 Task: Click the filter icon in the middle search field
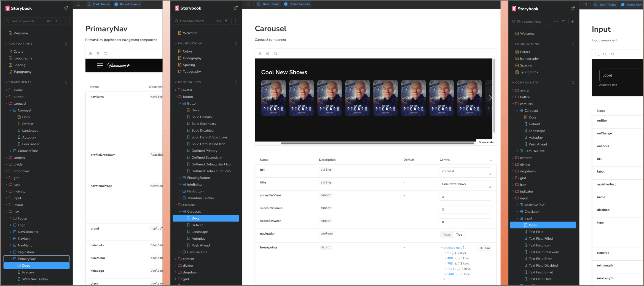226,21
